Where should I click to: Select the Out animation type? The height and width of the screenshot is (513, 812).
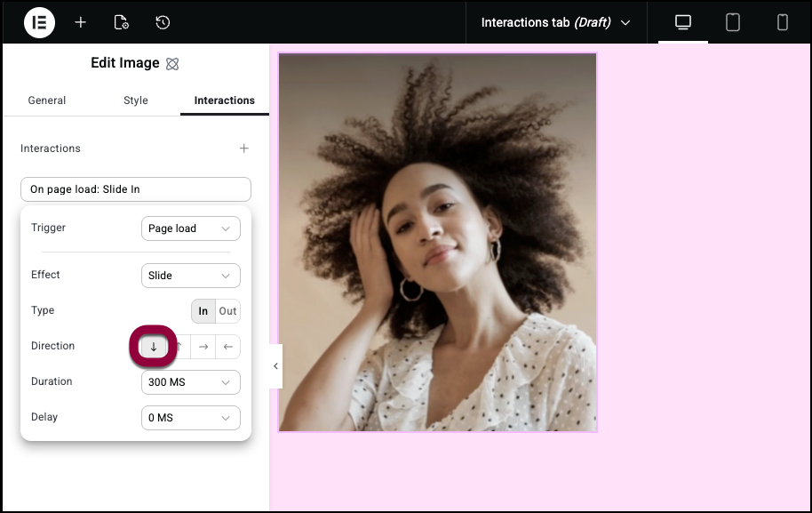[228, 311]
